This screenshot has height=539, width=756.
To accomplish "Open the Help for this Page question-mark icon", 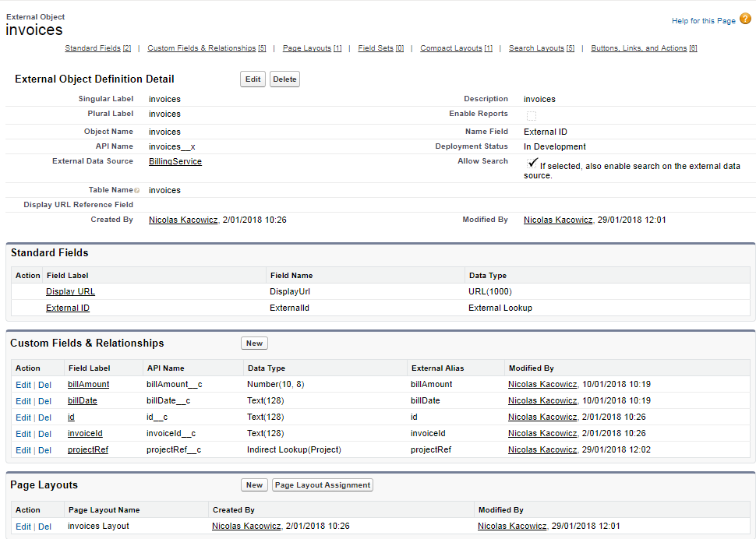I will click(745, 19).
